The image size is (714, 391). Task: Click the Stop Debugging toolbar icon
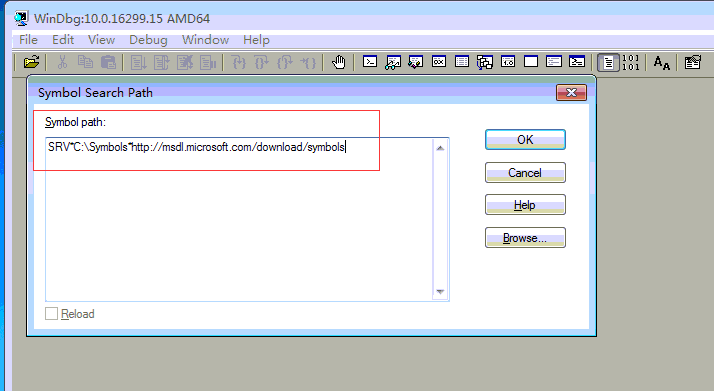184,62
